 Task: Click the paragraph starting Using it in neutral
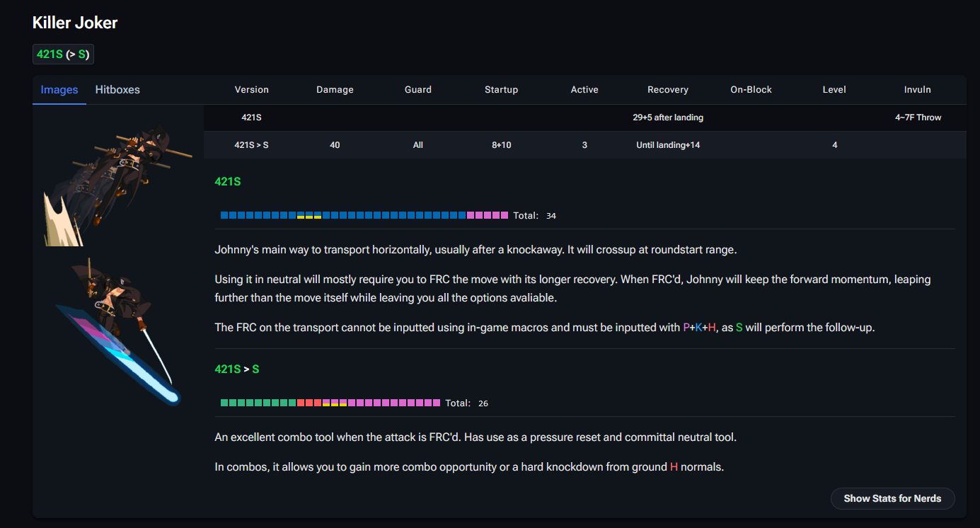click(572, 289)
